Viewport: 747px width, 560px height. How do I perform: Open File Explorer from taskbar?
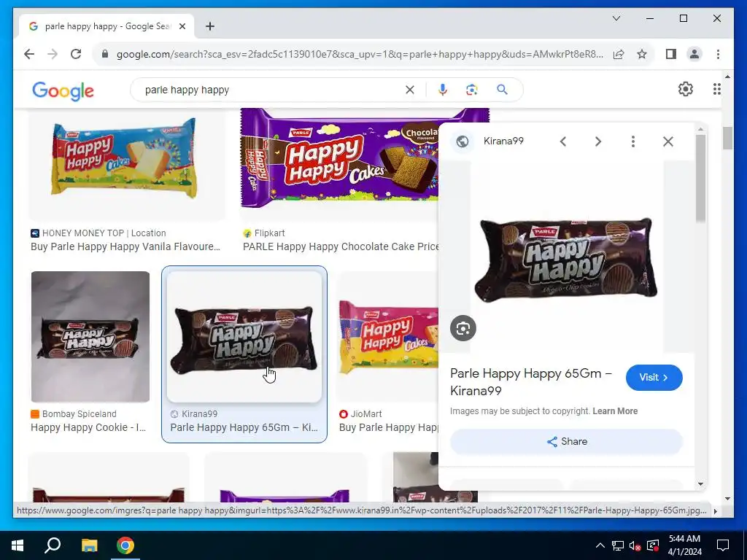tap(89, 545)
